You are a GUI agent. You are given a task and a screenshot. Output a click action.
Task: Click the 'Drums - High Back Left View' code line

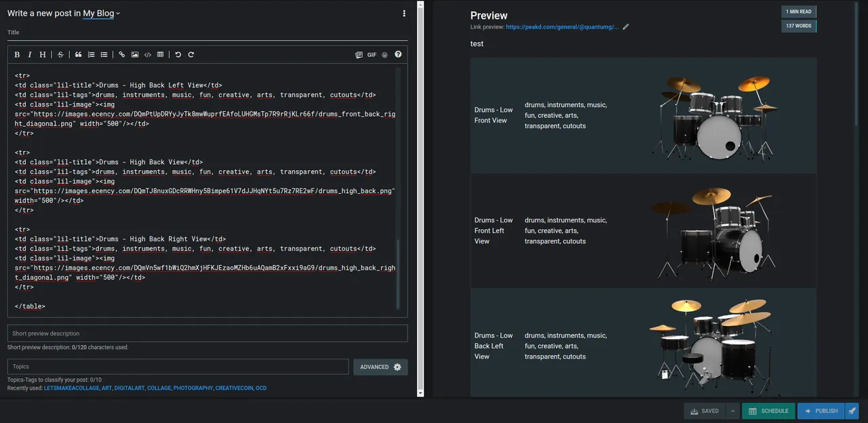coord(118,85)
